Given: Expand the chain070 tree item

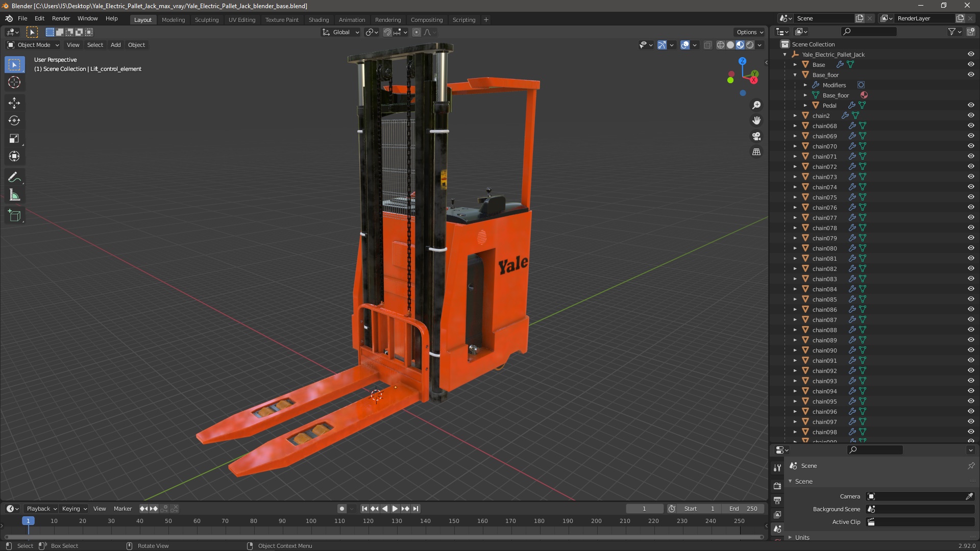Looking at the screenshot, I should click(795, 146).
